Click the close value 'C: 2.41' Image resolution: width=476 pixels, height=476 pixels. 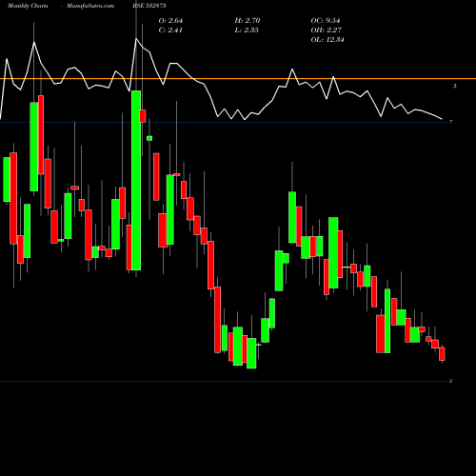(x=170, y=30)
